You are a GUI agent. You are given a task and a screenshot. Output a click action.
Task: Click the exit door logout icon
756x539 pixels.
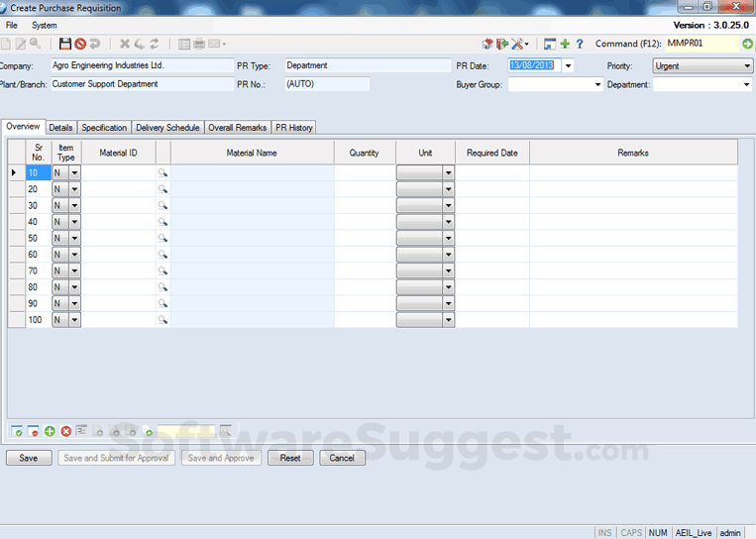[x=502, y=44]
